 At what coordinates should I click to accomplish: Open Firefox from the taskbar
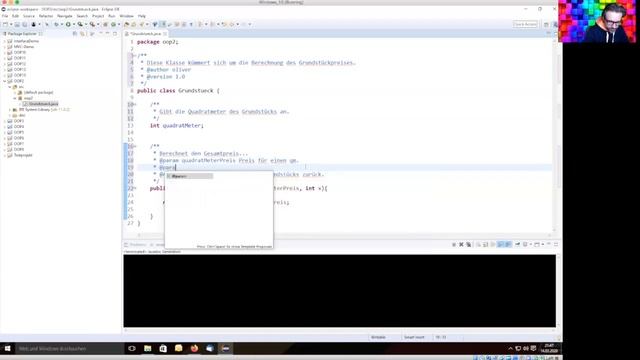coord(194,349)
